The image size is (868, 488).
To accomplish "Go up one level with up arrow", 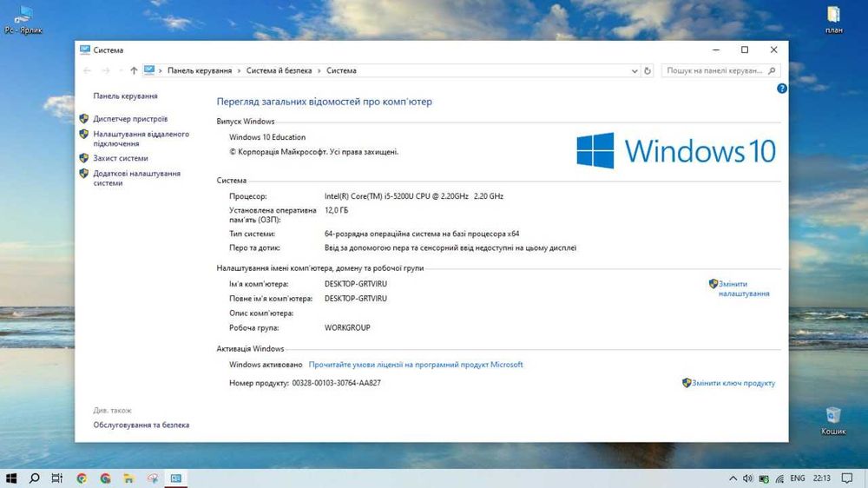I will (134, 70).
